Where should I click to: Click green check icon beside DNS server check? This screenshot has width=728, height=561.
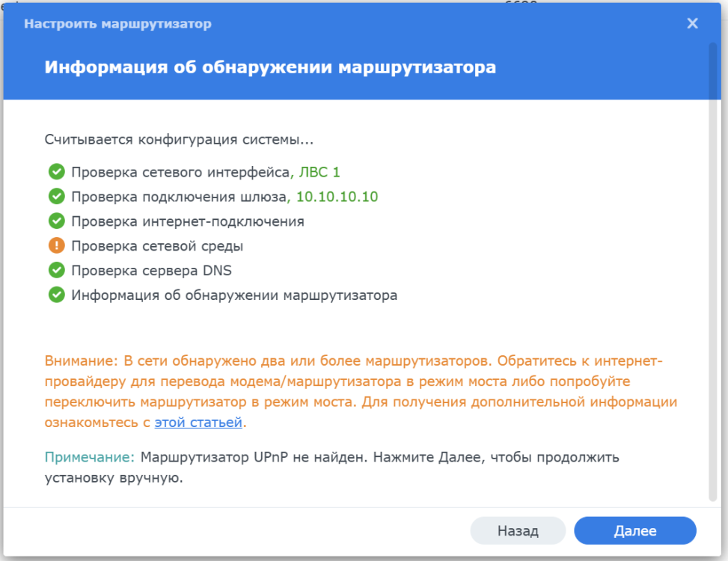(56, 270)
